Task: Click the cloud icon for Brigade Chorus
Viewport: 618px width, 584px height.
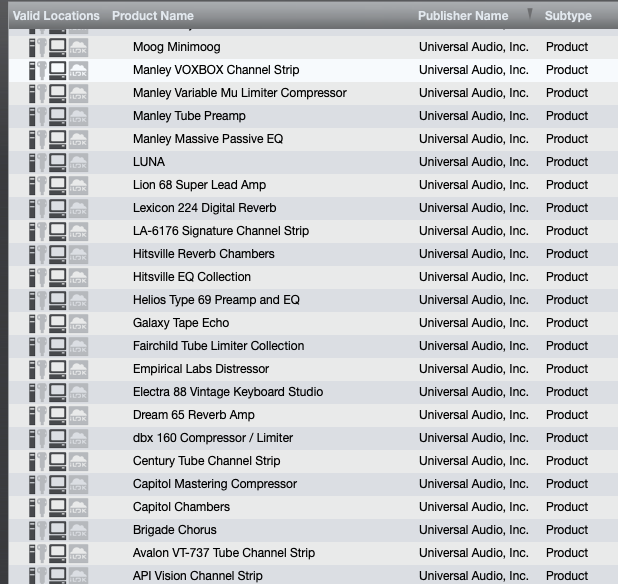Action: point(78,531)
